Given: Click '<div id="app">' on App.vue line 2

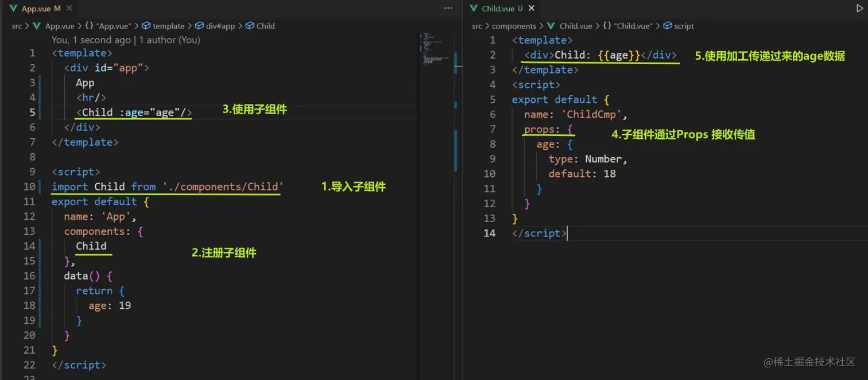Looking at the screenshot, I should 106,68.
